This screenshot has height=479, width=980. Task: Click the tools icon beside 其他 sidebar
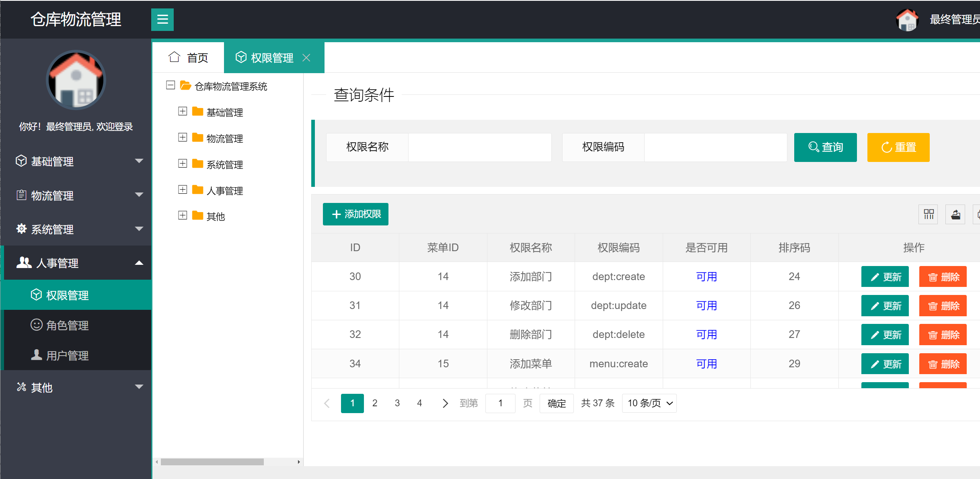[x=21, y=387]
